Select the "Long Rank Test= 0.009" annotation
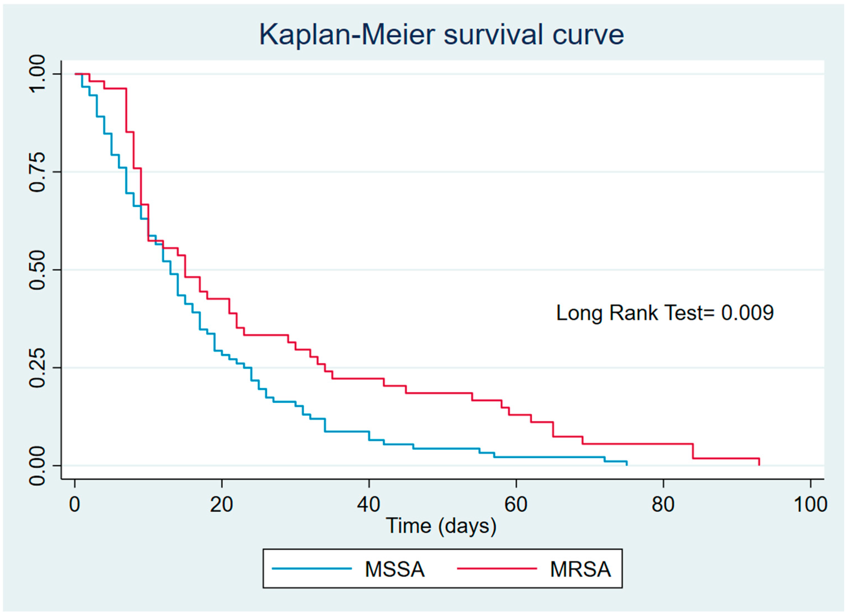The height and width of the screenshot is (616, 848). (x=665, y=313)
